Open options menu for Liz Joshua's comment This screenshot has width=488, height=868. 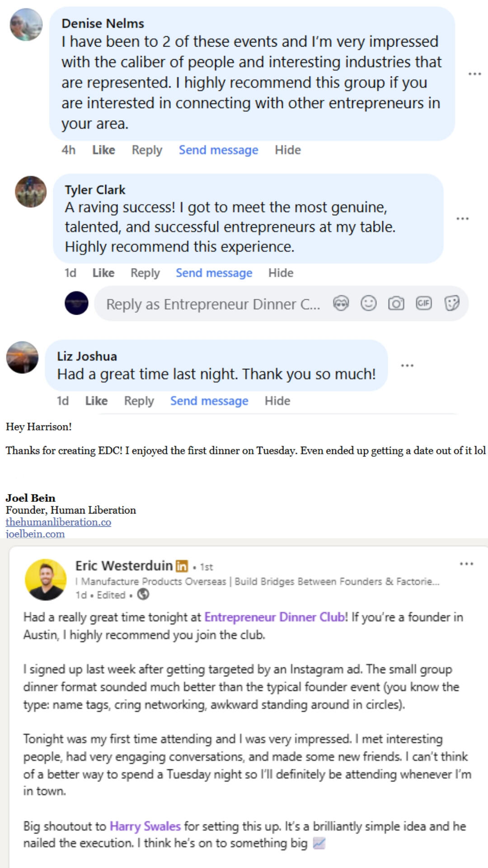coord(407,365)
